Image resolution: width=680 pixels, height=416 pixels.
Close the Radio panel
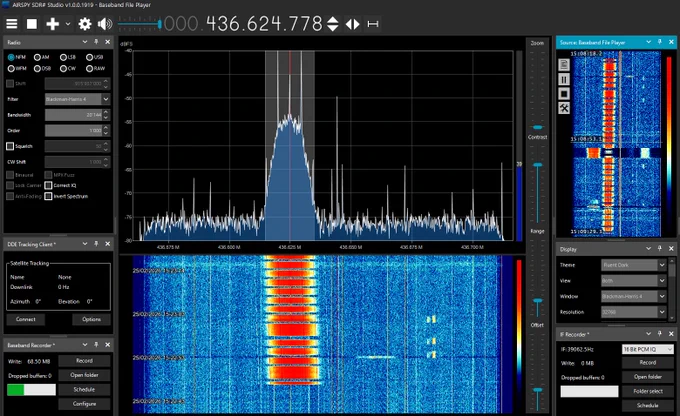(x=108, y=42)
